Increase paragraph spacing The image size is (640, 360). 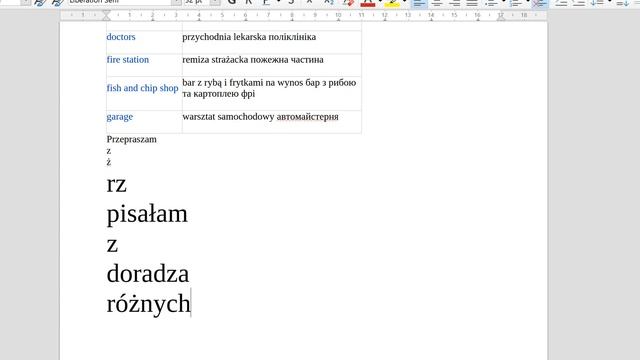click(x=622, y=3)
